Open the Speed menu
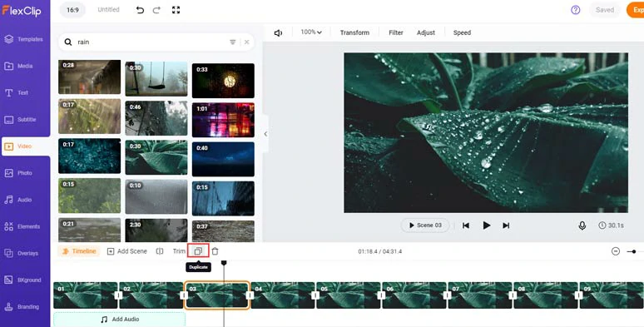Screen dimensions: 644x327 coord(462,32)
